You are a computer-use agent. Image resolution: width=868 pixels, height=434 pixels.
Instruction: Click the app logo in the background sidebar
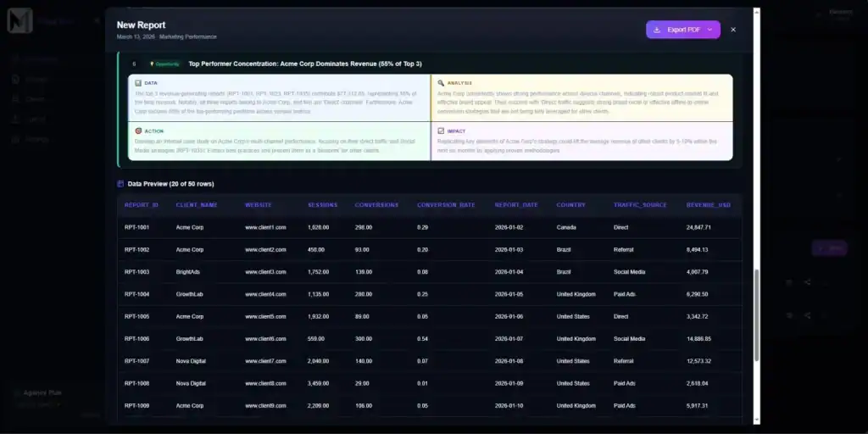(20, 20)
